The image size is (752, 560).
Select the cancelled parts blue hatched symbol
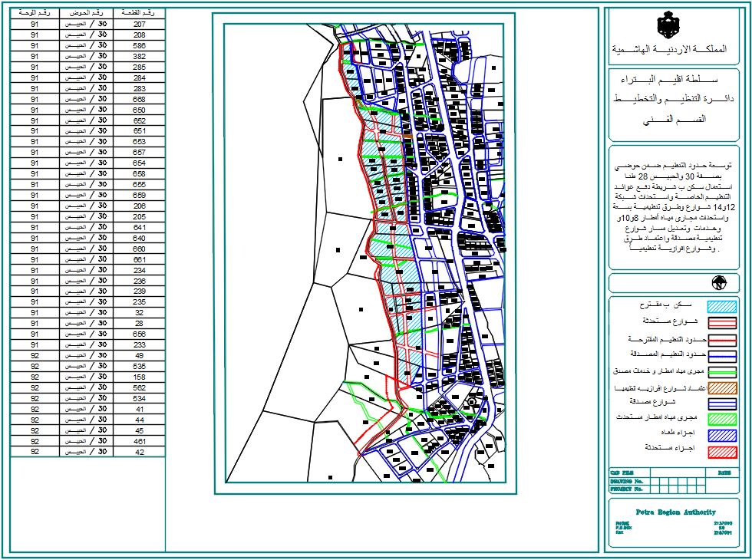pyautogui.click(x=721, y=433)
